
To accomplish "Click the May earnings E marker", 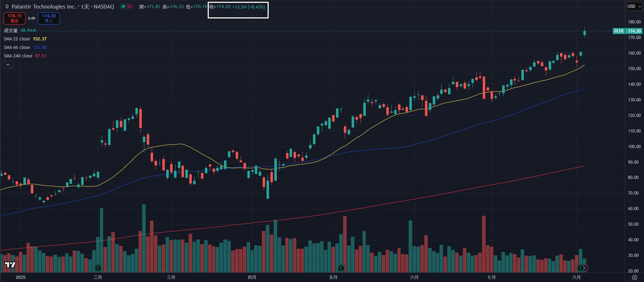I will (341, 268).
